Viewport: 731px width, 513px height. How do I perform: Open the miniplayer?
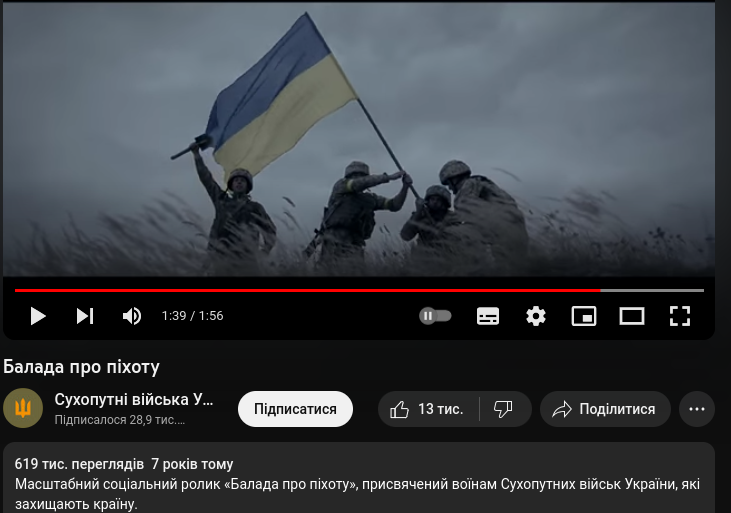point(584,316)
